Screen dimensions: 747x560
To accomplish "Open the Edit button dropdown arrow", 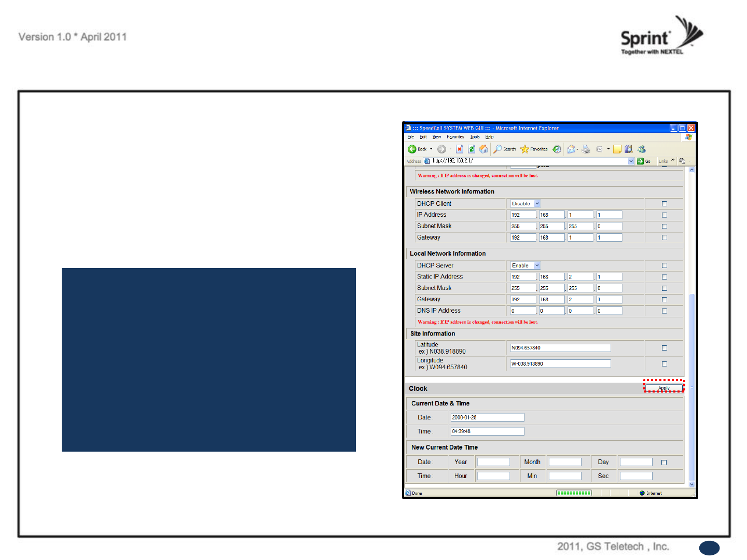I will (608, 149).
